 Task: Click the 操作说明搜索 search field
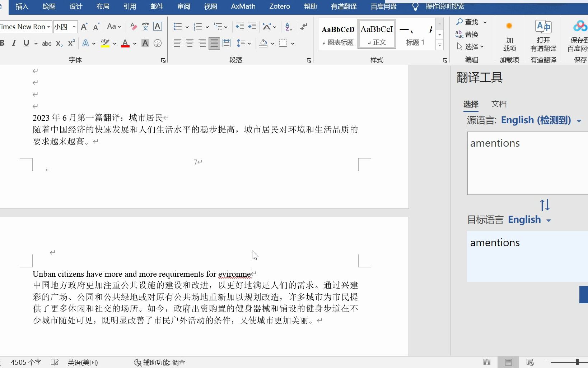click(445, 6)
